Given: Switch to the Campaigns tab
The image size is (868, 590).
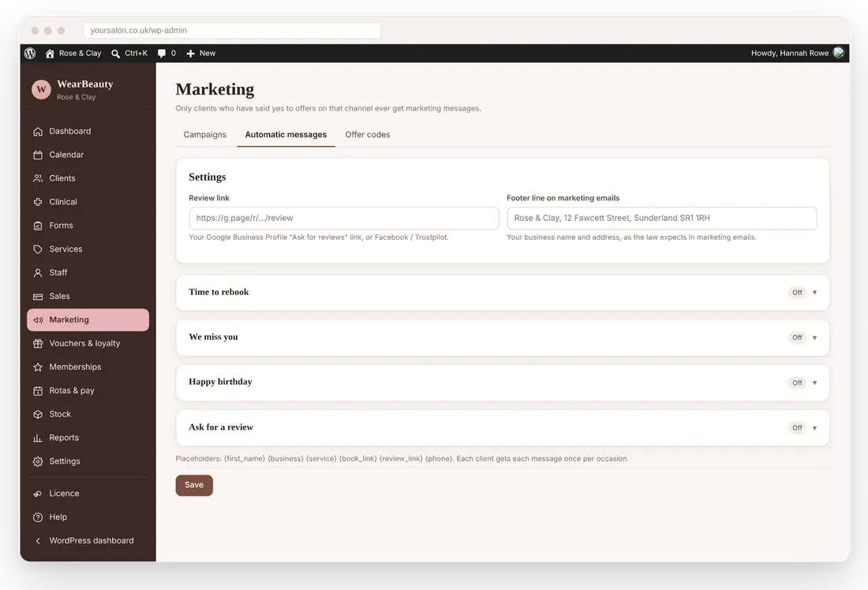Looking at the screenshot, I should point(205,135).
